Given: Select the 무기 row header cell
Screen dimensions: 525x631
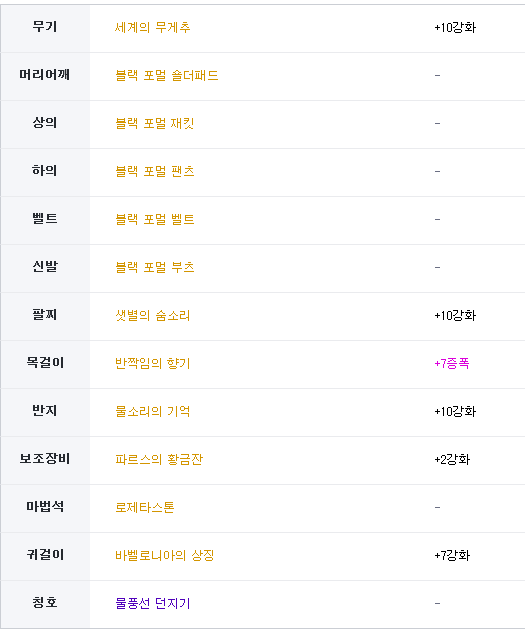Looking at the screenshot, I should click(x=45, y=28).
